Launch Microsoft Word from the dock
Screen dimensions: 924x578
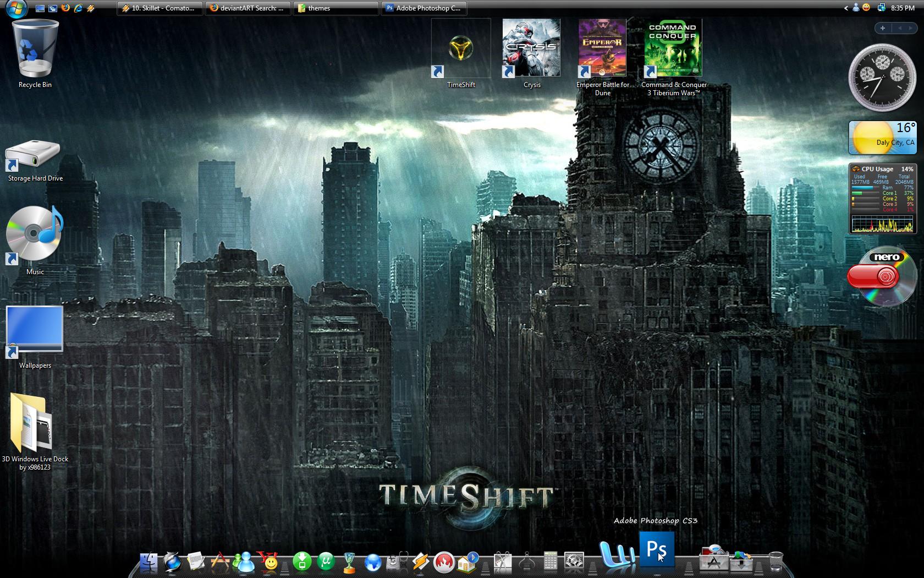click(x=617, y=554)
